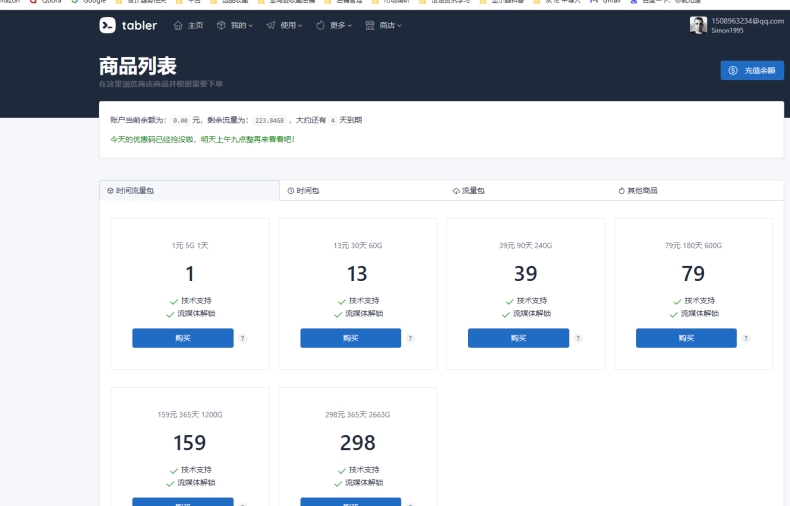The image size is (790, 506).
Task: Open account menu 1508963234@qq.com
Action: click(x=748, y=21)
